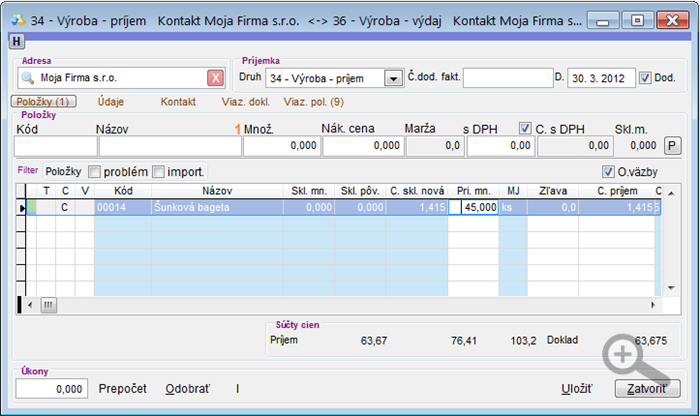700x416 pixels.
Task: Click the Pri. mn. cell showing 45,000
Action: coord(474,207)
